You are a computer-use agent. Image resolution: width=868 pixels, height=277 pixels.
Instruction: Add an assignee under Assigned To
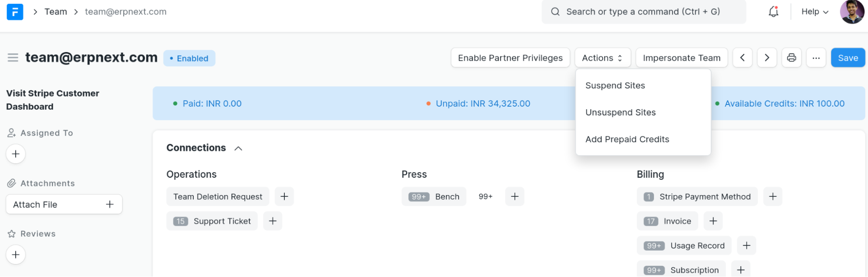pos(16,154)
